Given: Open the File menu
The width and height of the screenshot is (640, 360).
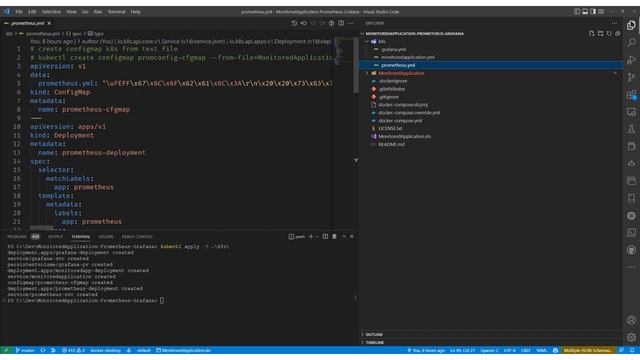Looking at the screenshot, I should click(19, 12).
